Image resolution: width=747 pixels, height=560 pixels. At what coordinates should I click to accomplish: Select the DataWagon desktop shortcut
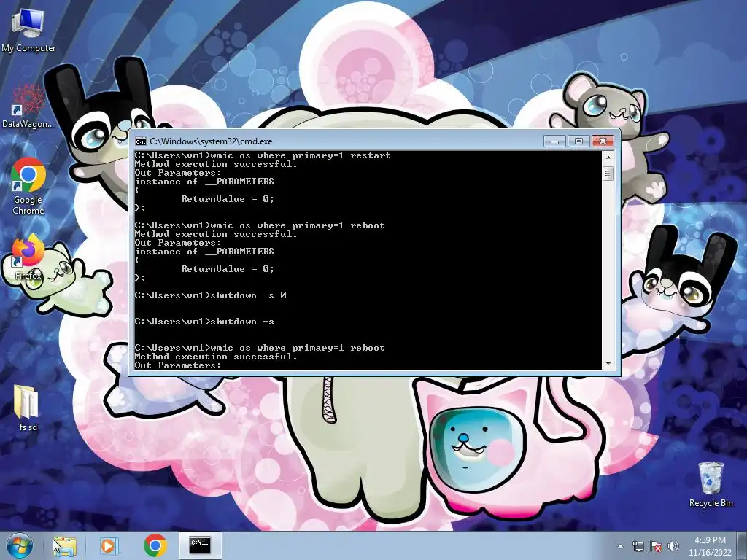click(x=28, y=106)
